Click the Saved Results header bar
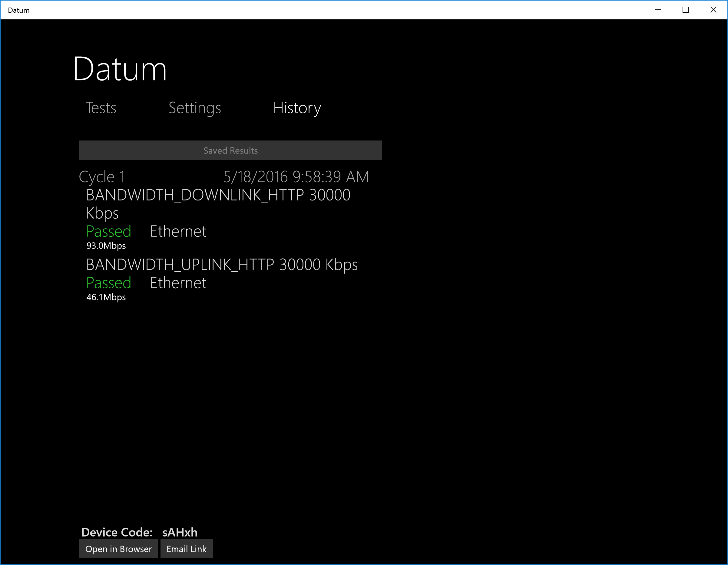 point(230,150)
